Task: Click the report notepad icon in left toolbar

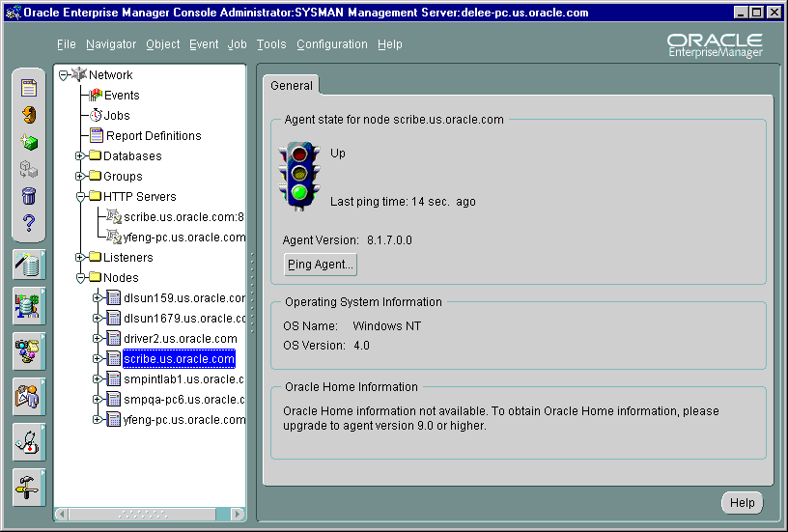Action: [29, 88]
